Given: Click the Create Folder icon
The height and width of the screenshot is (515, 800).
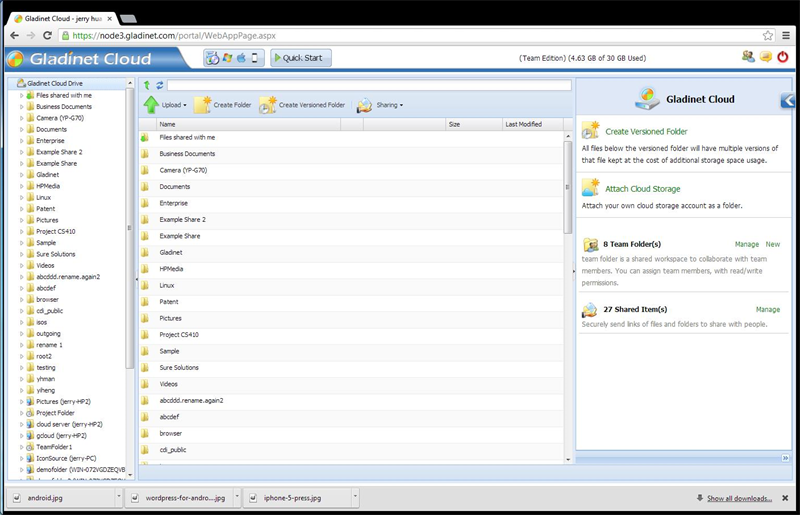Looking at the screenshot, I should pos(203,105).
